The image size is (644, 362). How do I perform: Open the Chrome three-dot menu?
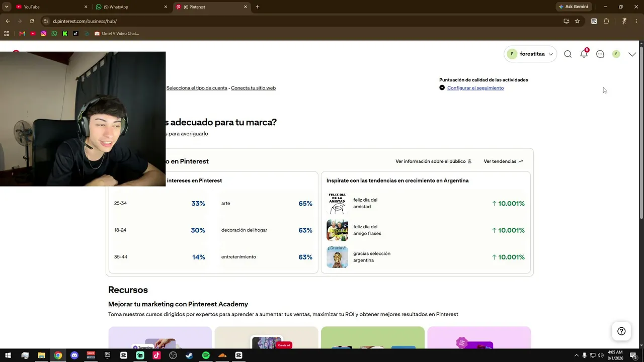pos(636,21)
